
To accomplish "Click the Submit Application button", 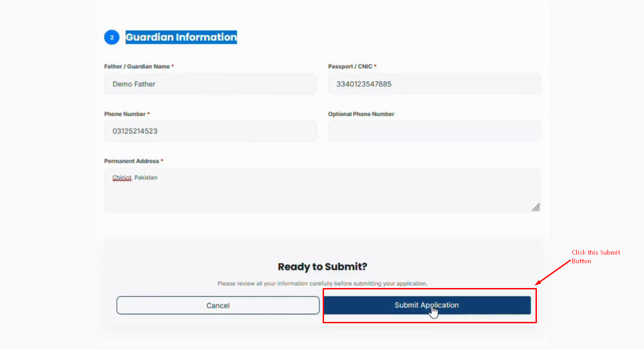I will pos(427,305).
